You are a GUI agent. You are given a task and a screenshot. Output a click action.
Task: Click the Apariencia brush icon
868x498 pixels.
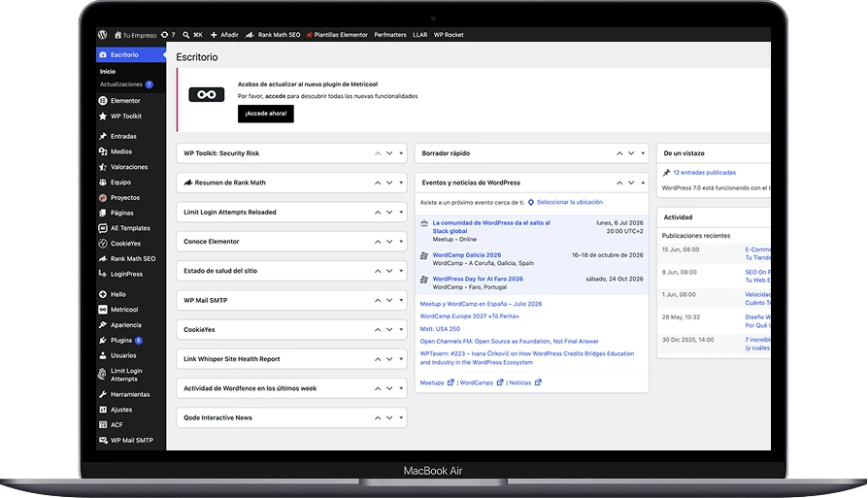102,325
